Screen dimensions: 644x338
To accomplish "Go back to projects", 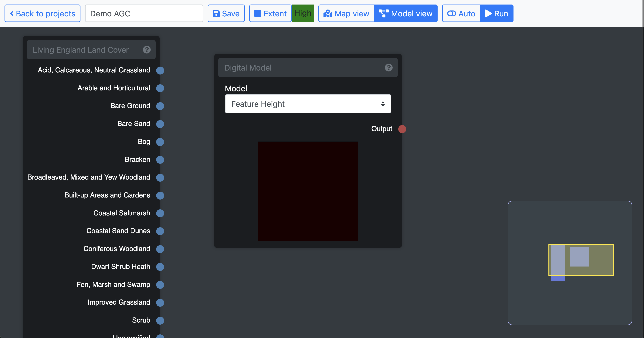I will coord(42,13).
